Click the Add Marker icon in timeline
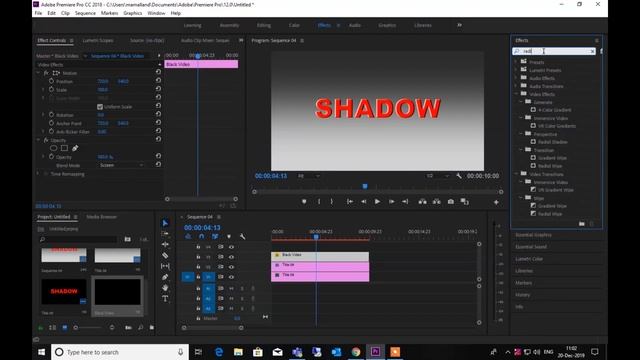This screenshot has height=360, width=640. coord(229,236)
